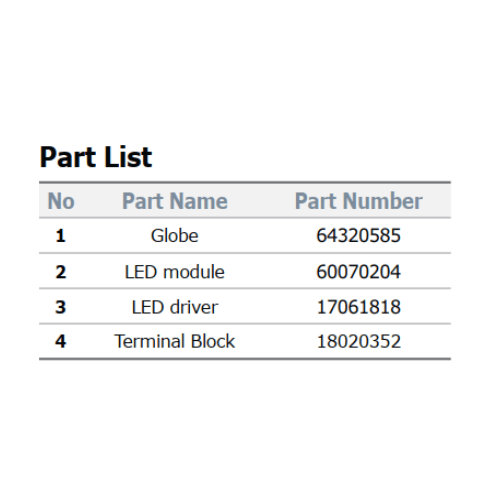This screenshot has height=500, width=500.
Task: Click the word Number in header
Action: [383, 201]
